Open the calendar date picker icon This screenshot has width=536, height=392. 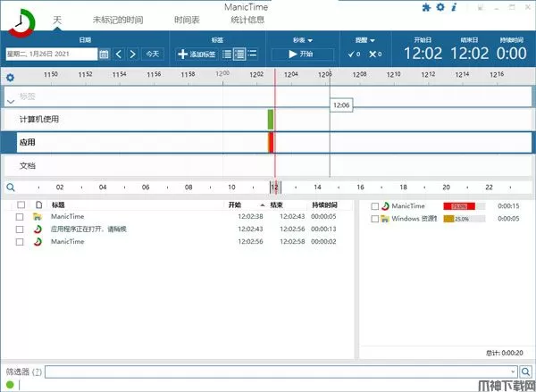[105, 54]
